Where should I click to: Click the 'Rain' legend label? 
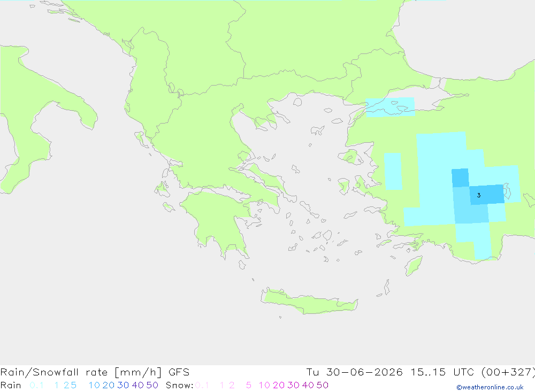point(11,385)
